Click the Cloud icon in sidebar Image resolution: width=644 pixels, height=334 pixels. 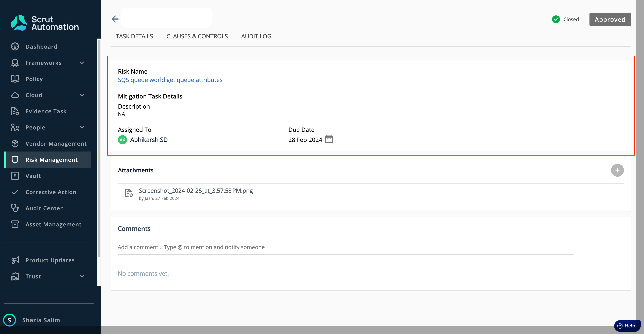click(15, 95)
